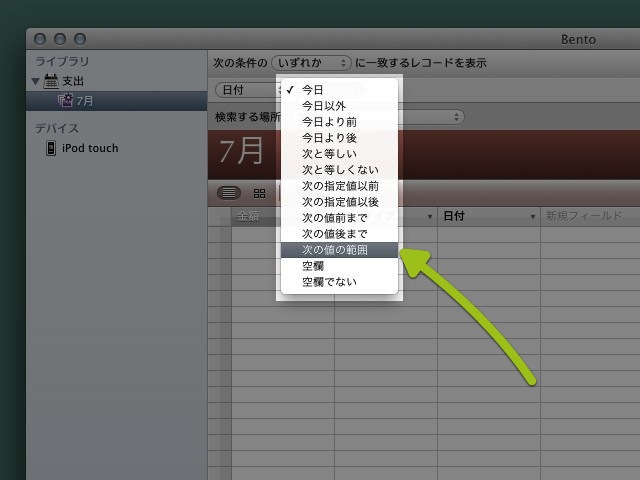
Task: Select 次の指定値以前 option
Action: [x=339, y=186]
